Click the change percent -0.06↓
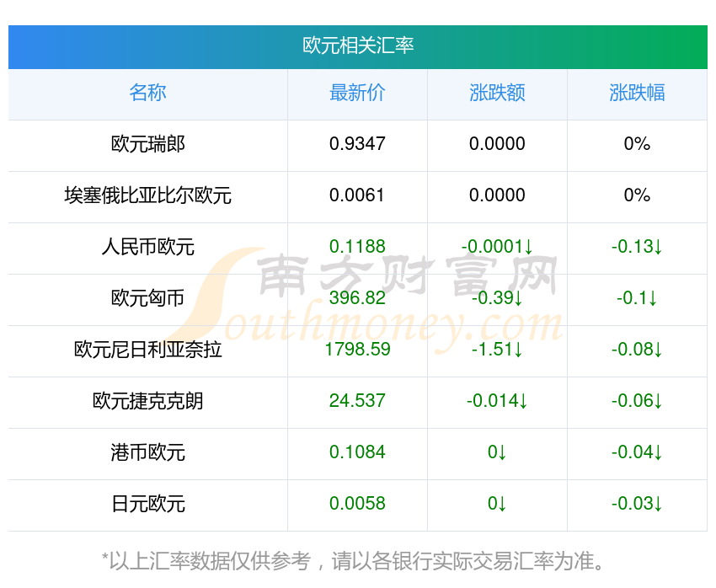The height and width of the screenshot is (588, 716). (x=637, y=401)
